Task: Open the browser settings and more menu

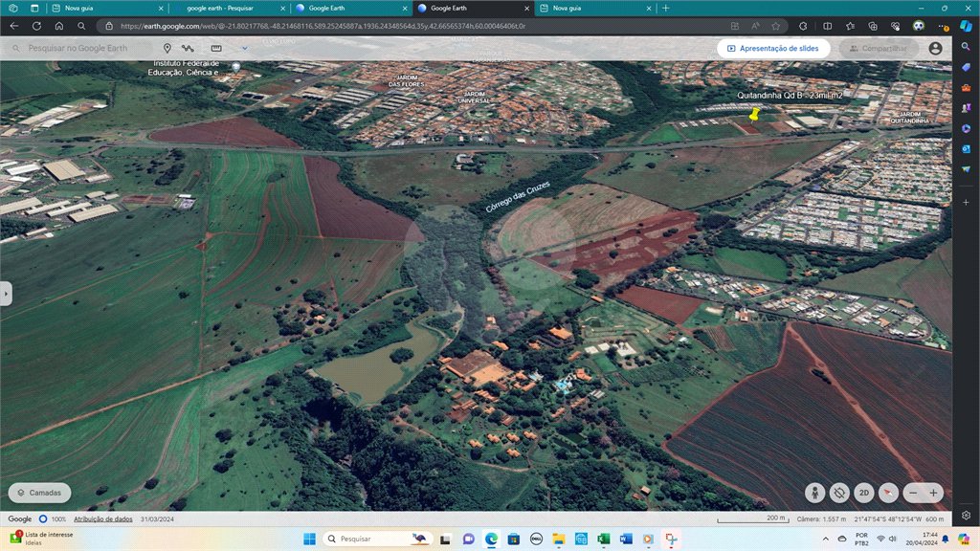Action: coord(943,26)
